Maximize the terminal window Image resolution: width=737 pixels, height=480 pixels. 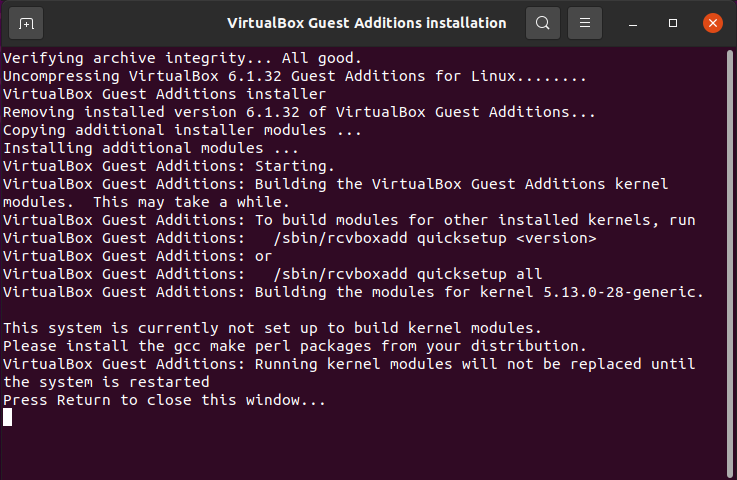point(673,23)
